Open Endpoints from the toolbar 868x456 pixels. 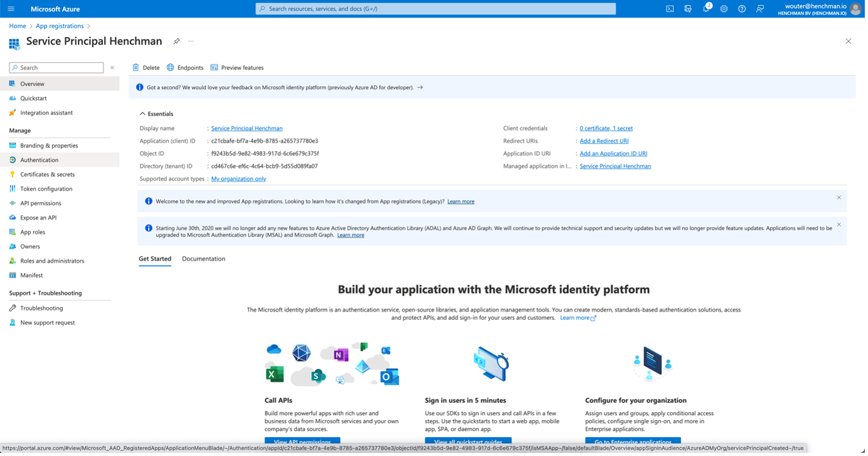point(186,68)
